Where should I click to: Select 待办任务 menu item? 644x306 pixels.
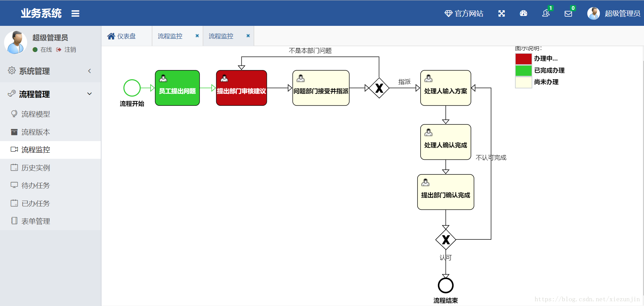click(x=36, y=185)
